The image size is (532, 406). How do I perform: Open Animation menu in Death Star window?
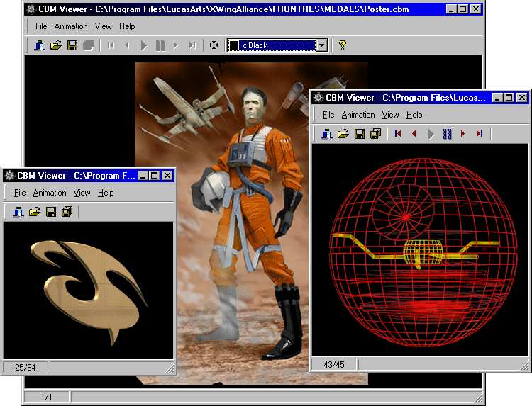click(358, 115)
